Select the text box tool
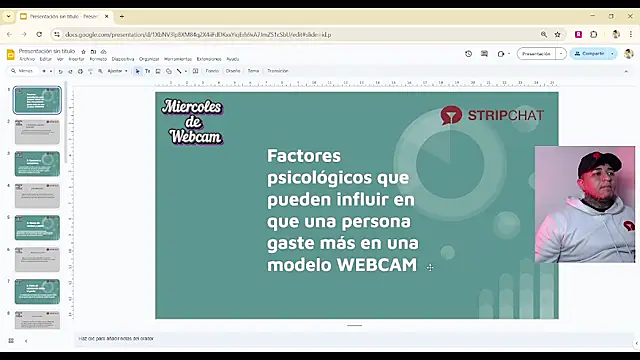Image resolution: width=640 pixels, height=360 pixels. coord(148,71)
